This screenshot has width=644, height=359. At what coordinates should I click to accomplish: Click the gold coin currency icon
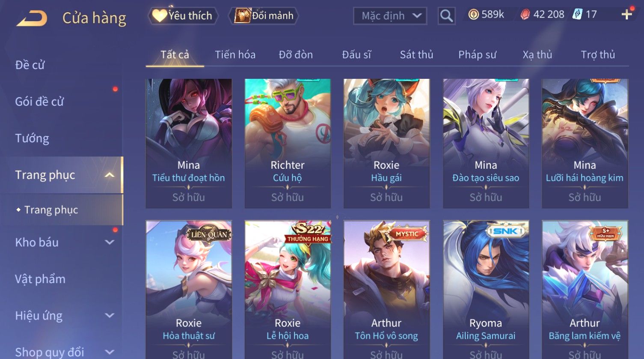pyautogui.click(x=473, y=15)
